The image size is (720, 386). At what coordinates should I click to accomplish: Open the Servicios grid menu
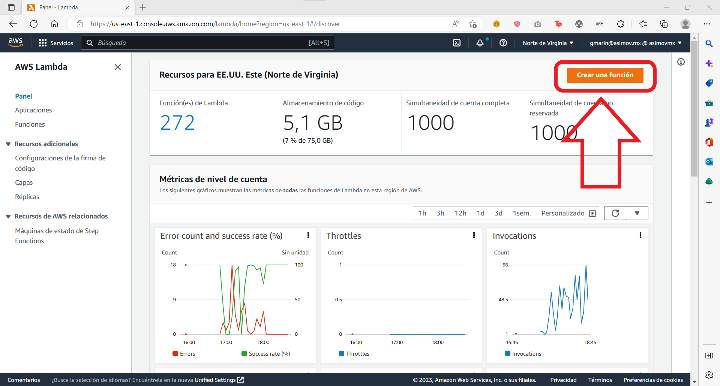[56, 43]
